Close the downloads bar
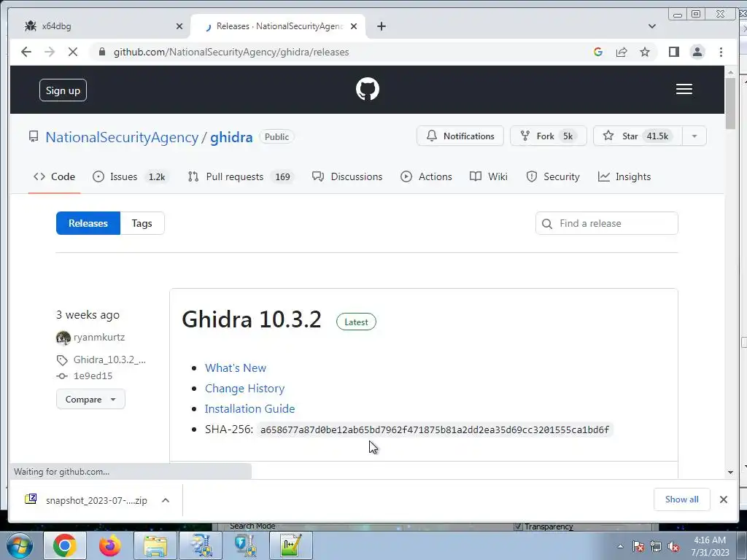This screenshot has width=747, height=560. (x=723, y=499)
